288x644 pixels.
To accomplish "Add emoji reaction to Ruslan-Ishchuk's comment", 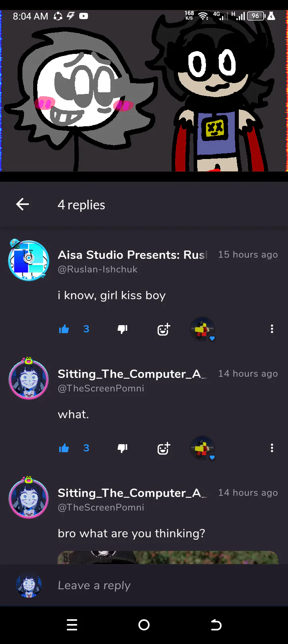I will point(164,329).
